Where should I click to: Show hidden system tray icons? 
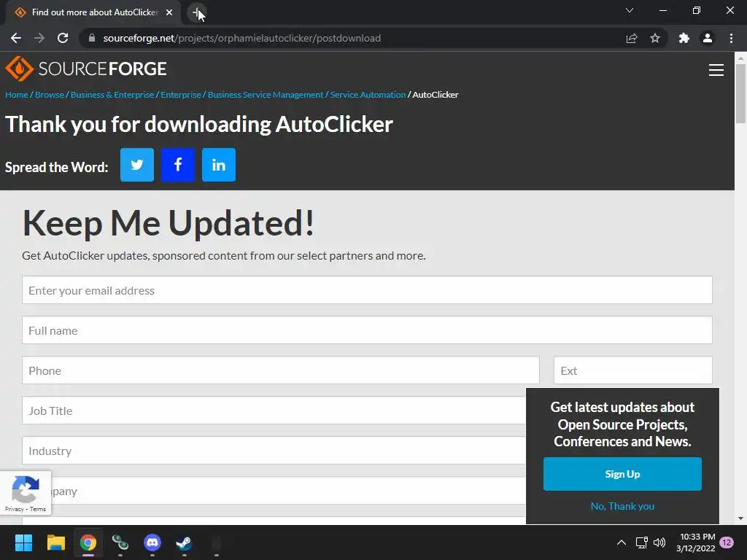coord(622,542)
